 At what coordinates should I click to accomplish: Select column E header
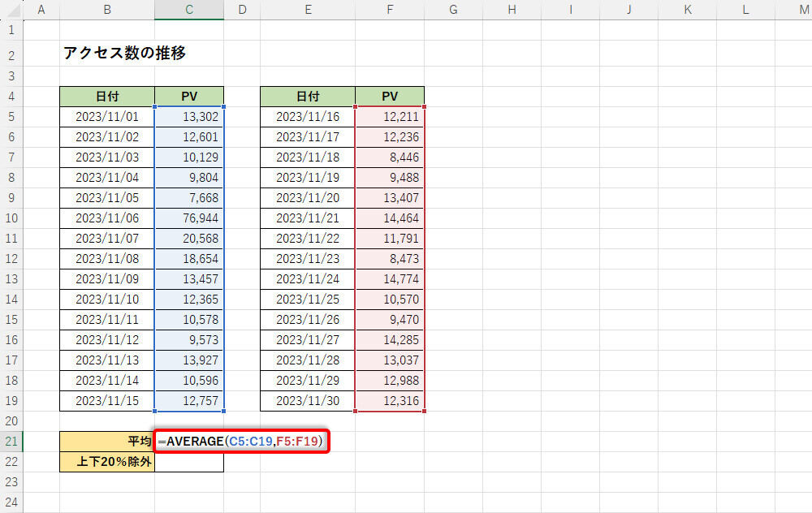308,9
